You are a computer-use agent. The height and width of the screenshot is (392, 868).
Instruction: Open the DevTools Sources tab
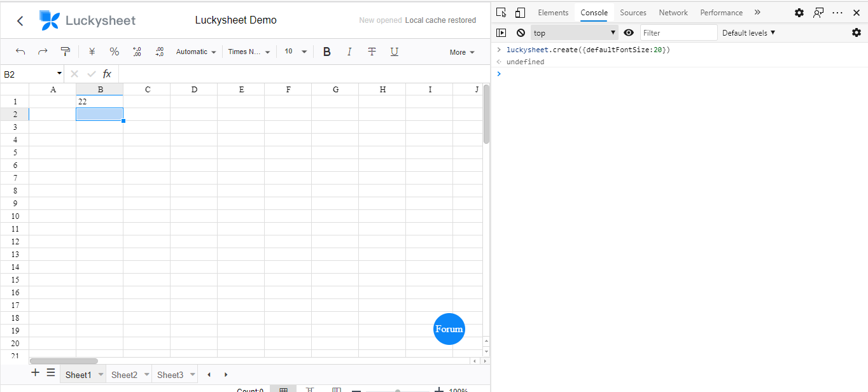(x=633, y=13)
